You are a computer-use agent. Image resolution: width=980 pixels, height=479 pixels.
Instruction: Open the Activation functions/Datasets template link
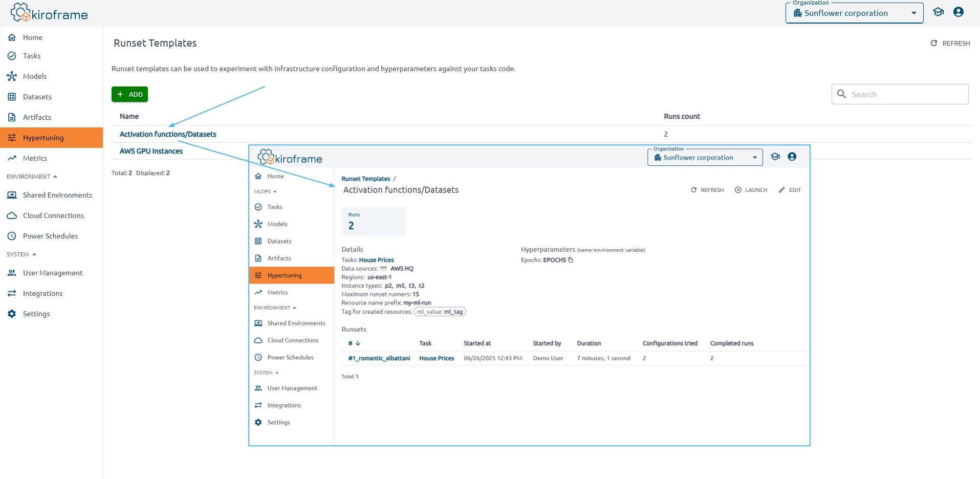(x=168, y=134)
